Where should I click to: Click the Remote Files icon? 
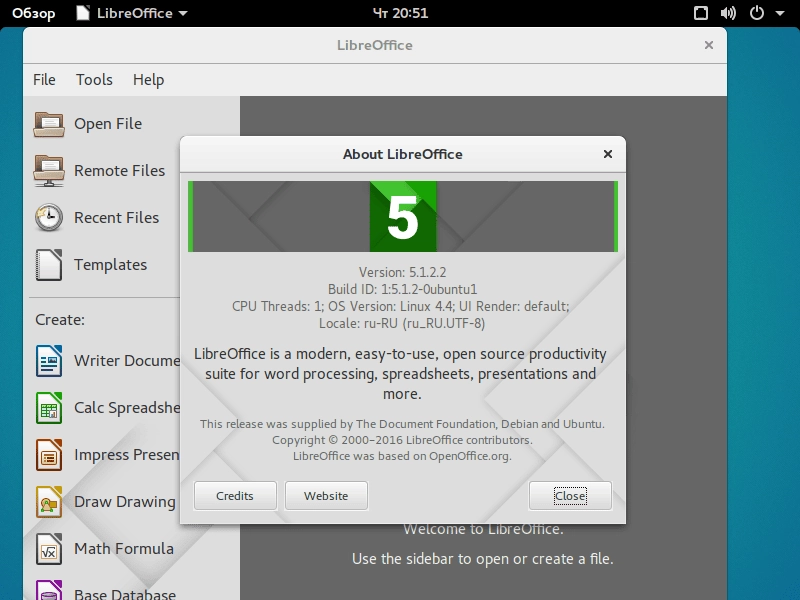pos(49,171)
